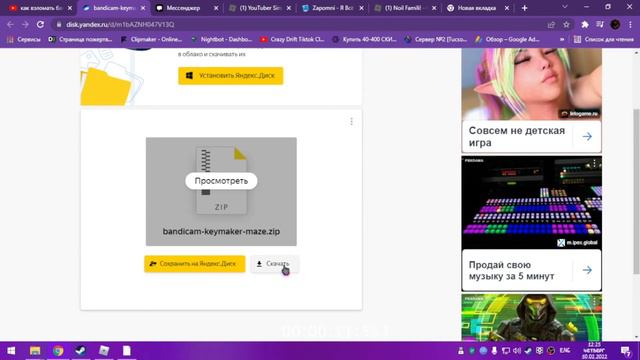Screen dimensions: 640x360
Task: Open the Windows Start menu
Action: (11, 351)
